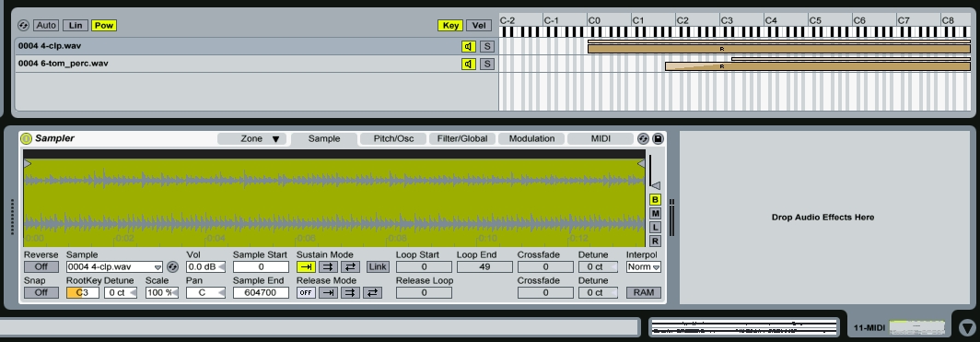Image resolution: width=980 pixels, height=342 pixels.
Task: Save the Sampler preset with the disk icon
Action: click(658, 139)
